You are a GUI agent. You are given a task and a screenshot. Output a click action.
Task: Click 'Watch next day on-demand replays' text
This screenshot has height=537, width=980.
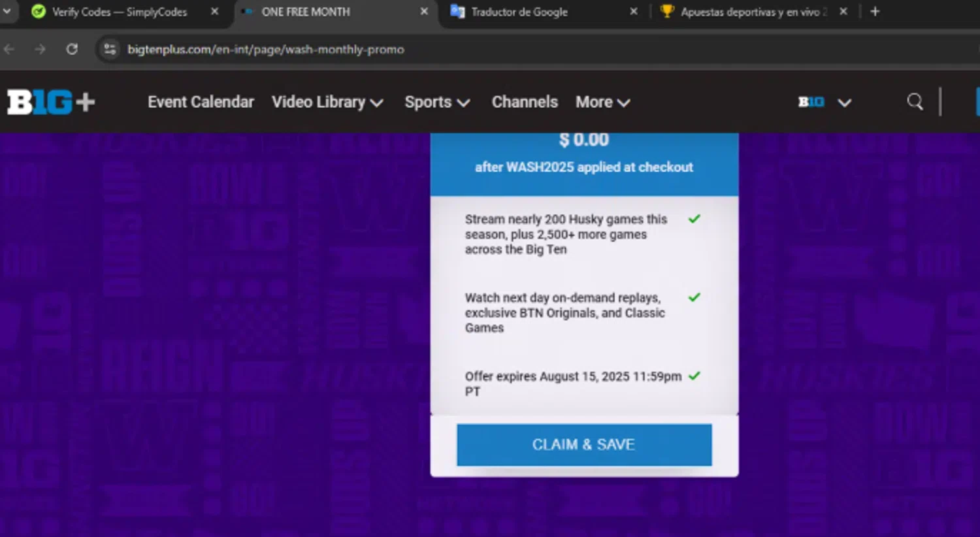click(x=564, y=312)
